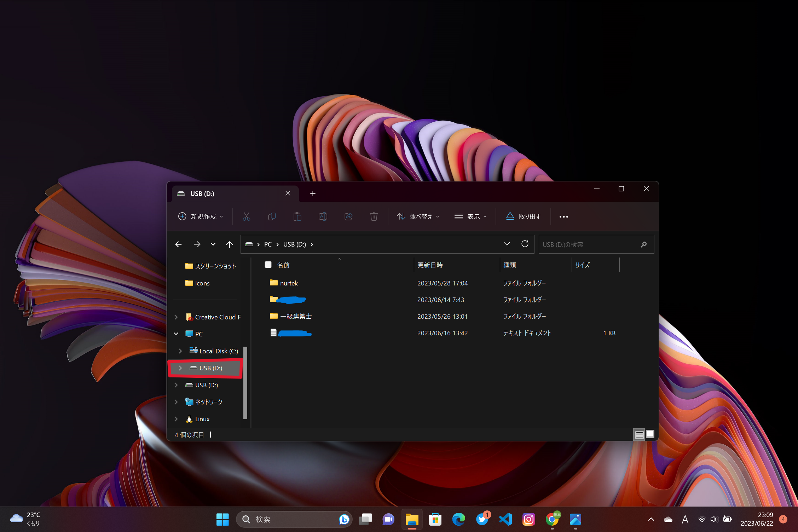
Task: Open the 並べ替え sort dropdown
Action: [x=418, y=216]
